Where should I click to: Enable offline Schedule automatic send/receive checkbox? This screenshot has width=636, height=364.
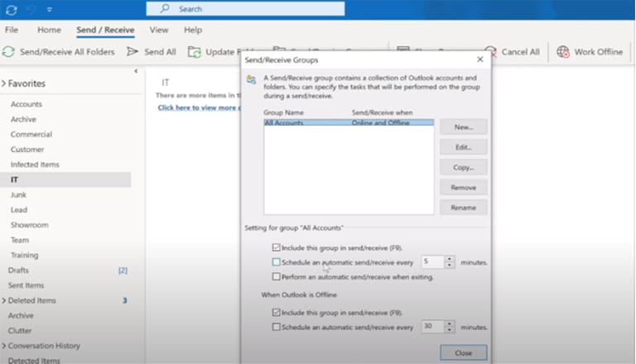277,327
